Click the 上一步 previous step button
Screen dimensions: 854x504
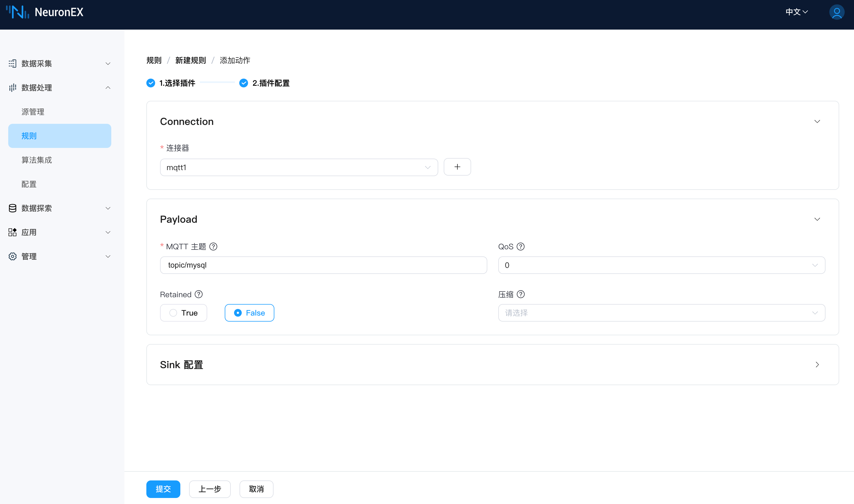pos(210,489)
